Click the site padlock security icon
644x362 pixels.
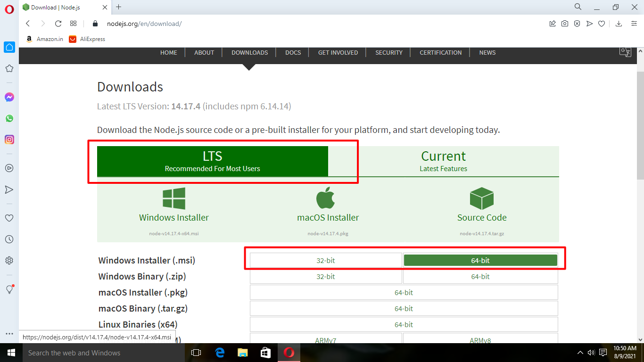pyautogui.click(x=95, y=24)
